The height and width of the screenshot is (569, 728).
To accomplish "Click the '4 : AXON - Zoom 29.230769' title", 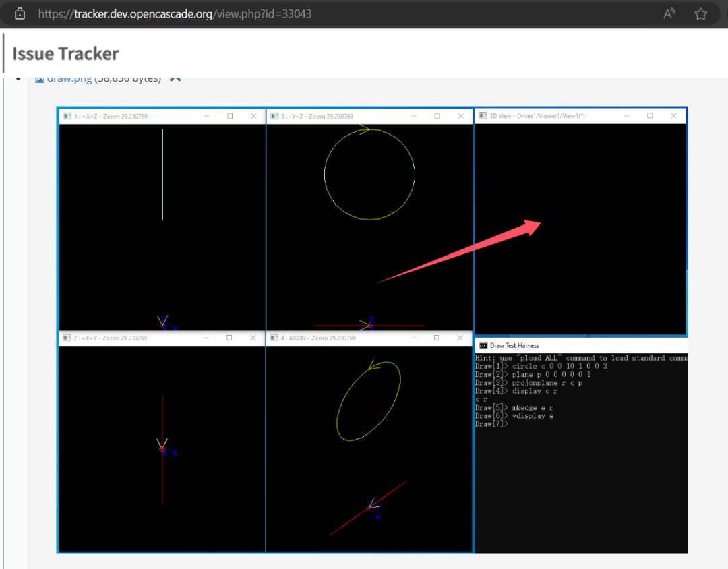I will click(318, 338).
